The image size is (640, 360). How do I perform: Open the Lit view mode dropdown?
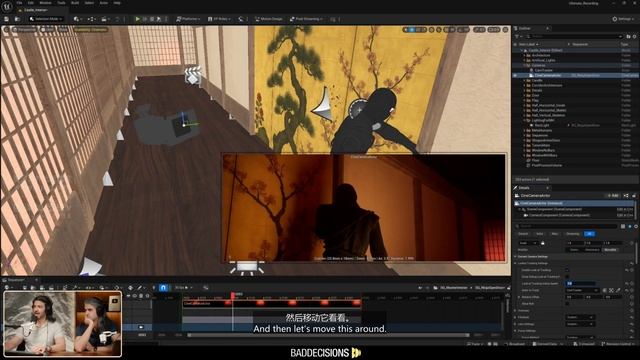48,29
